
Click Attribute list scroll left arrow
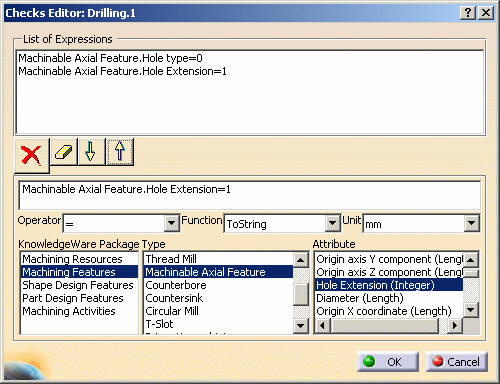[x=322, y=325]
